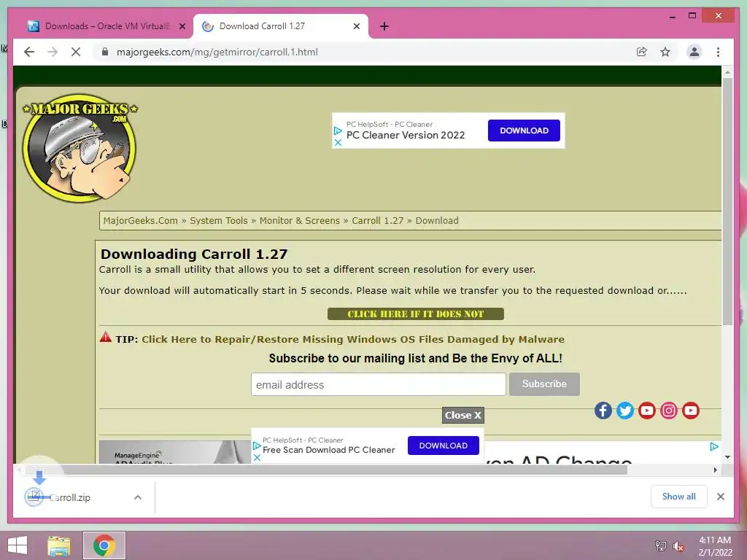Screen dimensions: 747x560
Task: Open the downloaded Carroll.zip file
Action: [x=69, y=497]
